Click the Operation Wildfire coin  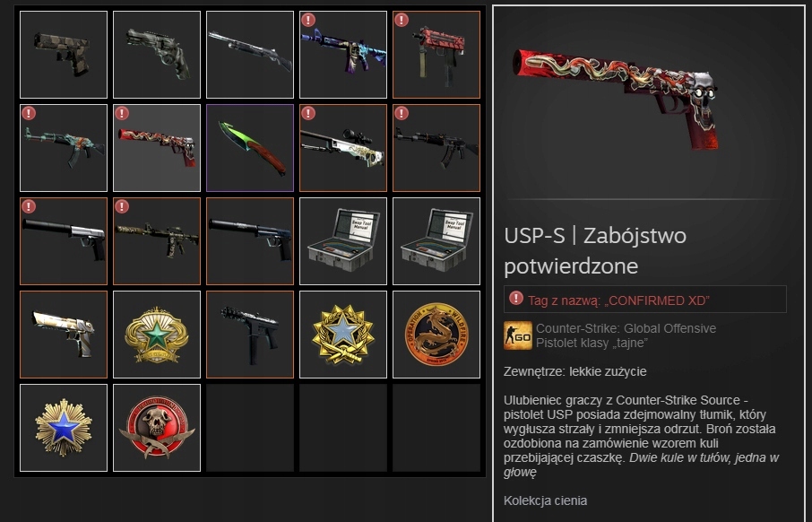[436, 335]
